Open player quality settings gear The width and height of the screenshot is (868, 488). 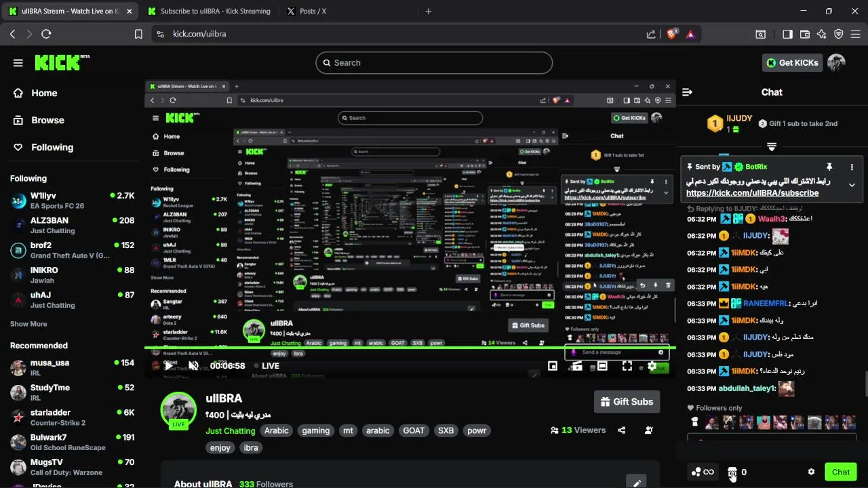pyautogui.click(x=652, y=366)
